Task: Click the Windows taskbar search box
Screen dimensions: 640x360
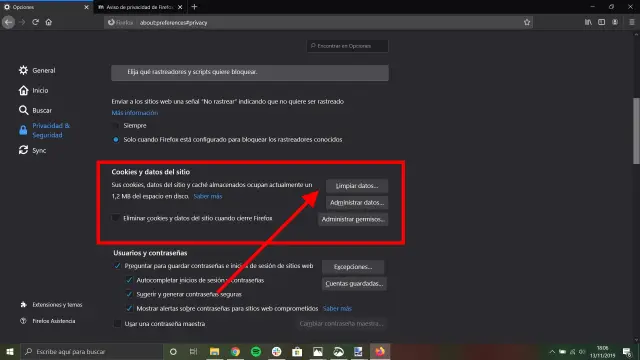Action: [91, 351]
